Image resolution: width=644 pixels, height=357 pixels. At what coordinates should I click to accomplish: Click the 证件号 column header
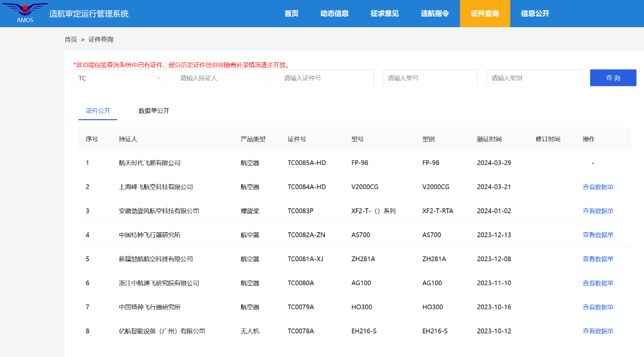pyautogui.click(x=297, y=139)
